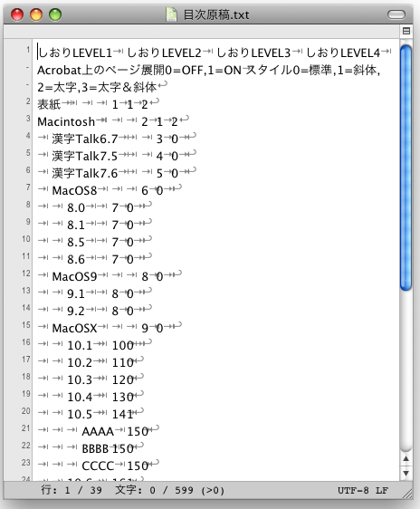The image size is (420, 509).
Task: Click CCCC text on line 23
Action: pyautogui.click(x=98, y=466)
